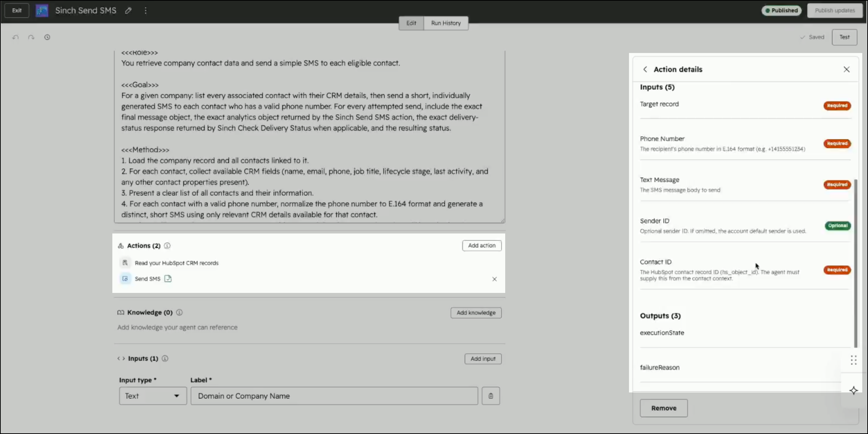Open version history clock icon
The width and height of the screenshot is (868, 434).
(x=47, y=37)
